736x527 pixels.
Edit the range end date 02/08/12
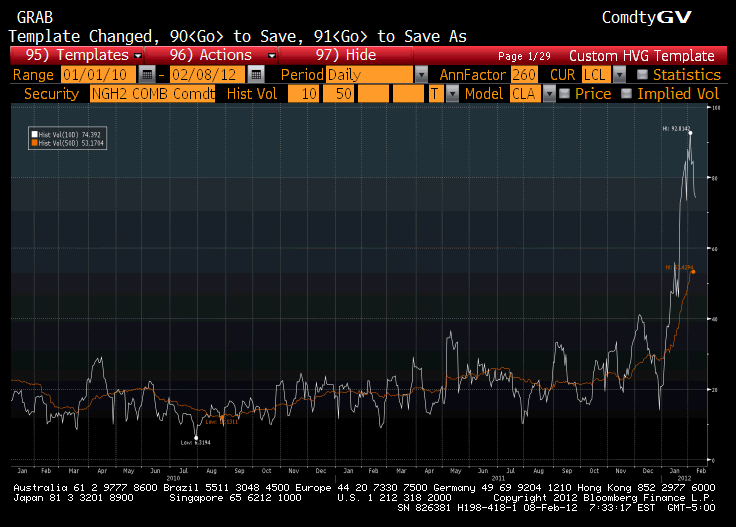pos(207,75)
